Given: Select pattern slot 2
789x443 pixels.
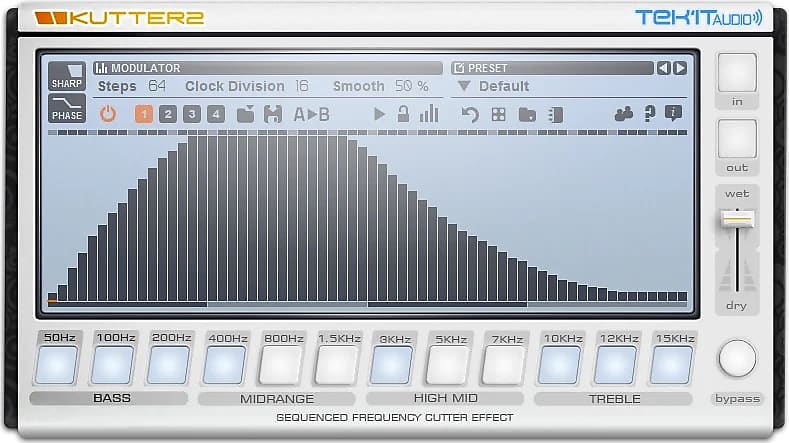Looking at the screenshot, I should click(x=168, y=114).
